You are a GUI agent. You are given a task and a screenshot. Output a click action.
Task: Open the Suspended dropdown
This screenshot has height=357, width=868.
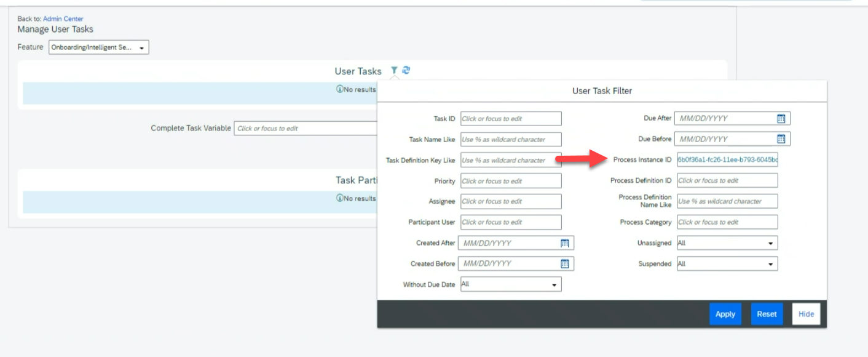(x=727, y=264)
